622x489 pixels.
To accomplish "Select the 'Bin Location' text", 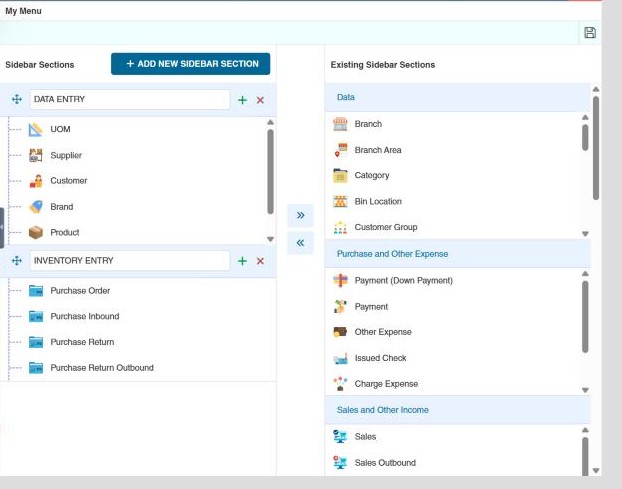I will (378, 201).
